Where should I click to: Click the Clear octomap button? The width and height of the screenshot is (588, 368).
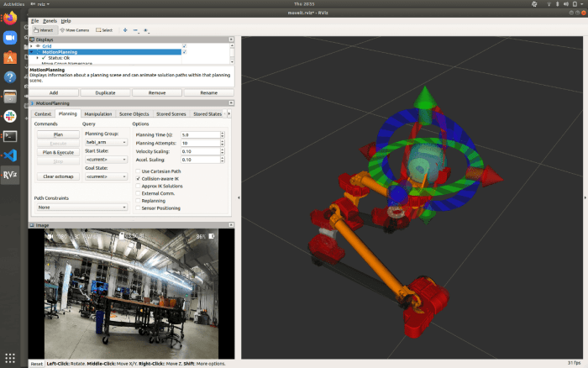(x=58, y=176)
